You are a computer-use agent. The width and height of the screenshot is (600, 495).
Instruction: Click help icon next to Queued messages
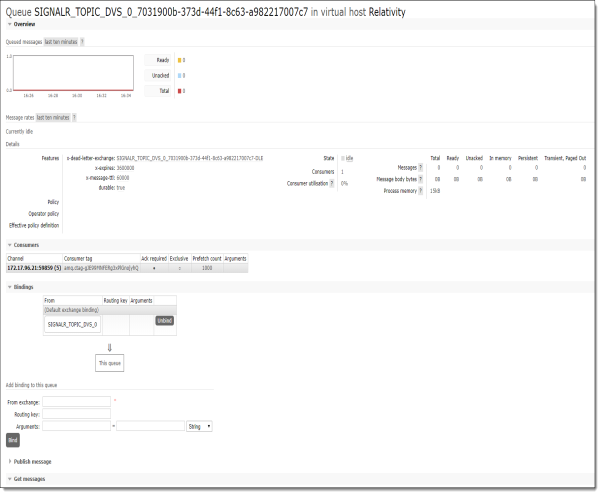pos(82,42)
